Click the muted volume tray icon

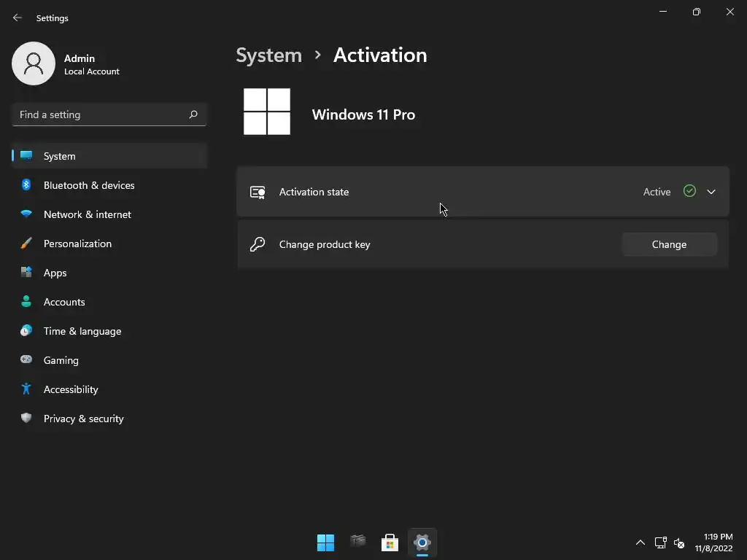[x=679, y=542]
